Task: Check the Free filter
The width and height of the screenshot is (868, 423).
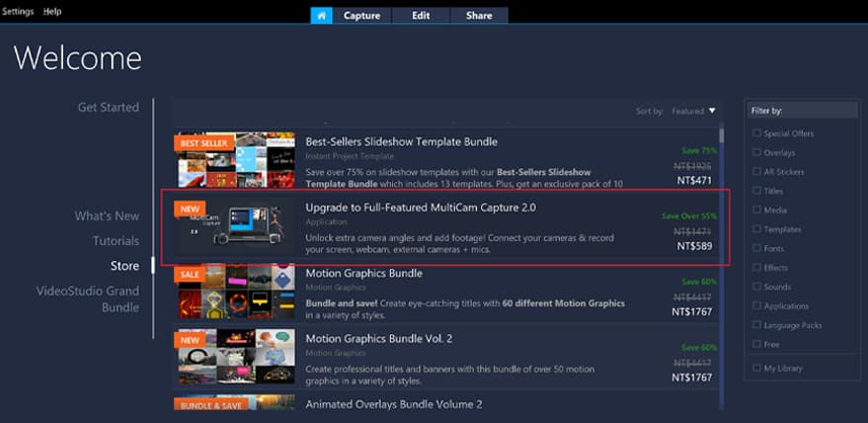Action: [x=756, y=344]
